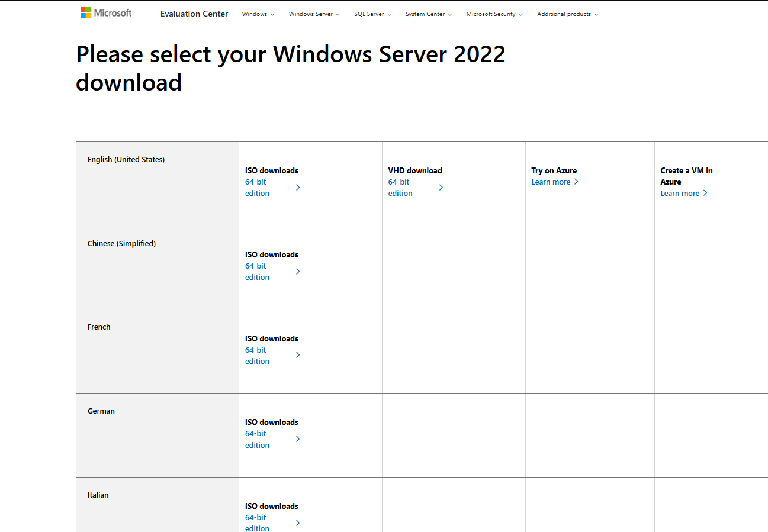
Task: Open English VHD 64-bit edition download
Action: (400, 188)
